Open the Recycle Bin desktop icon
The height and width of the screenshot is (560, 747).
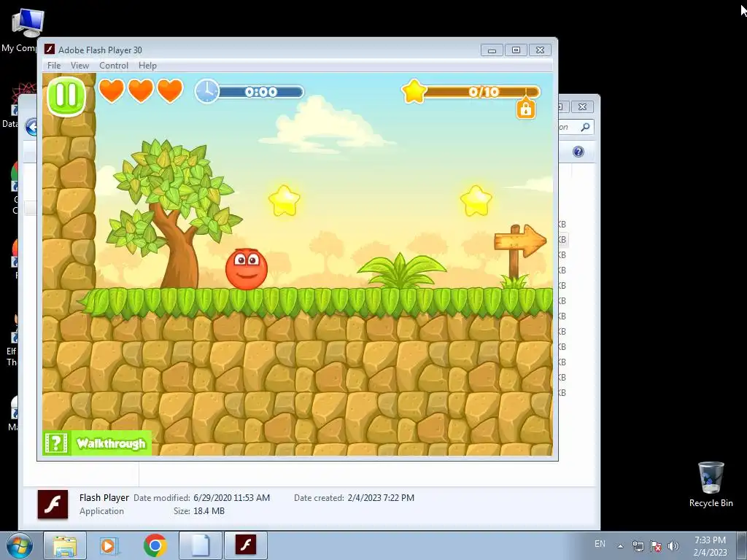(711, 484)
